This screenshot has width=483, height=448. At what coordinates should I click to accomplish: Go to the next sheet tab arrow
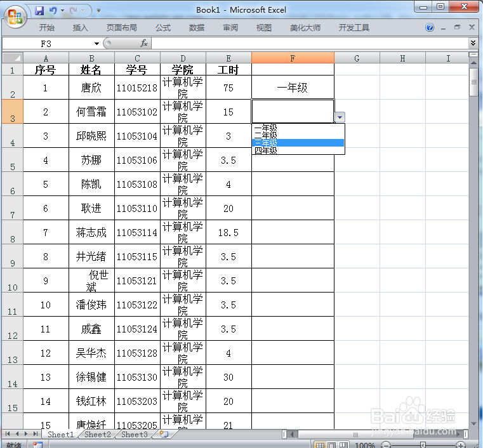coord(26,434)
